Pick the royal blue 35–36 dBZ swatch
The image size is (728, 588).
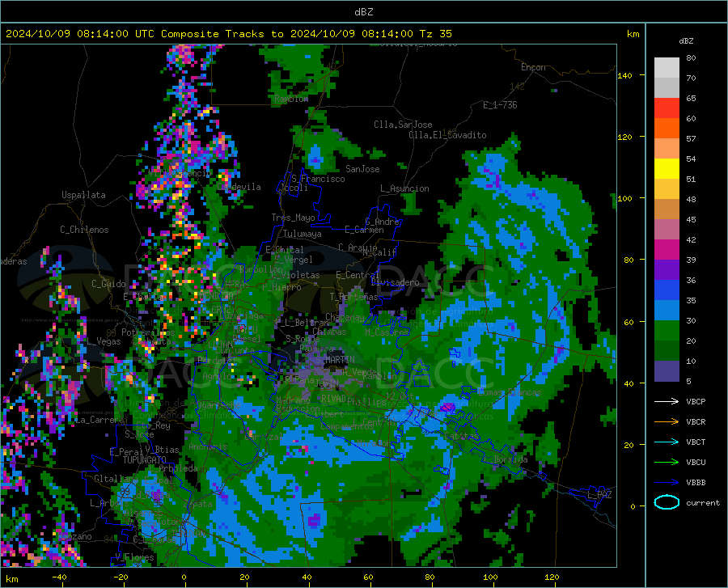coord(667,290)
